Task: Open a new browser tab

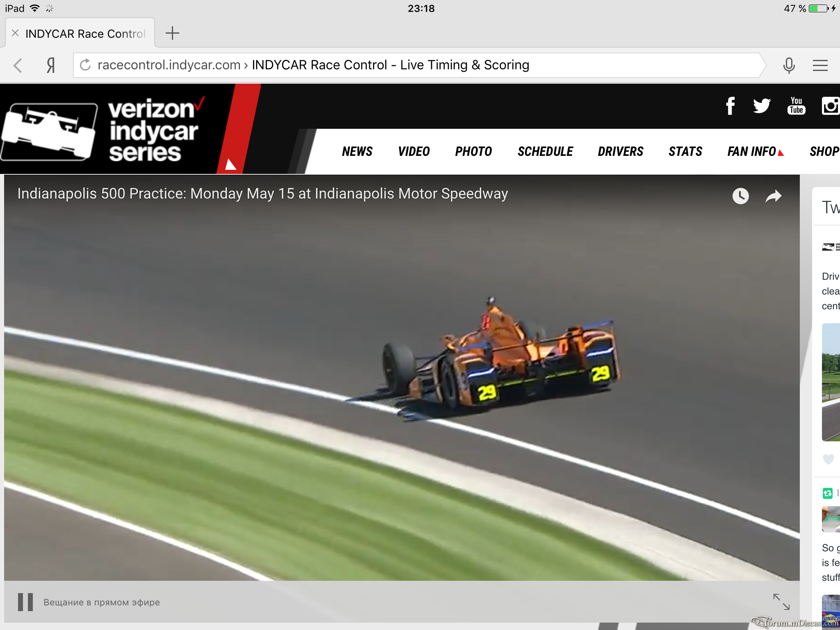Action: [172, 33]
